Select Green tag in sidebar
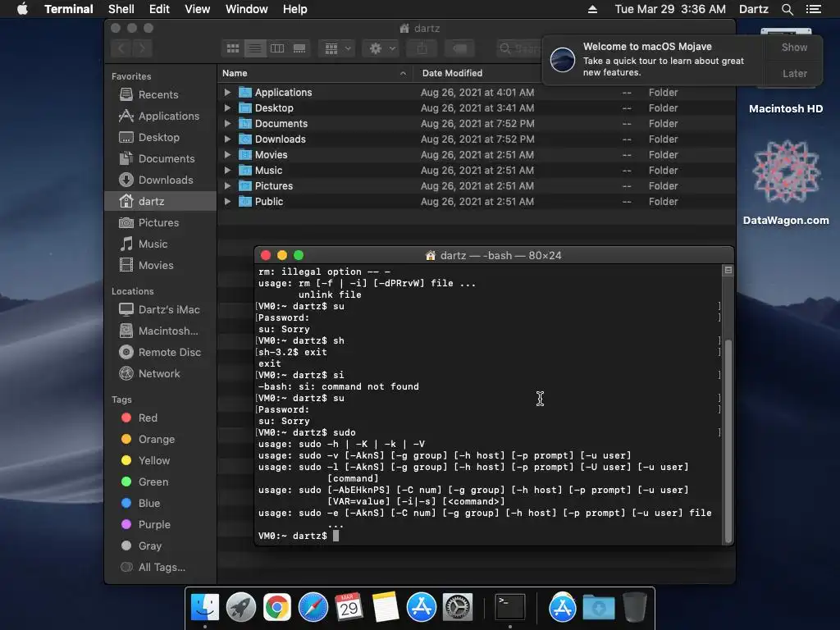This screenshot has width=840, height=630. [x=161, y=482]
